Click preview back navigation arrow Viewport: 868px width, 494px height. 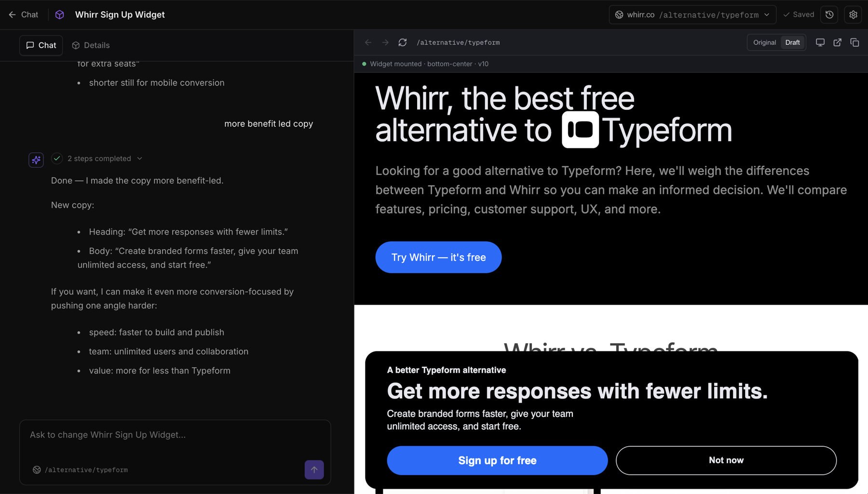[x=368, y=42]
